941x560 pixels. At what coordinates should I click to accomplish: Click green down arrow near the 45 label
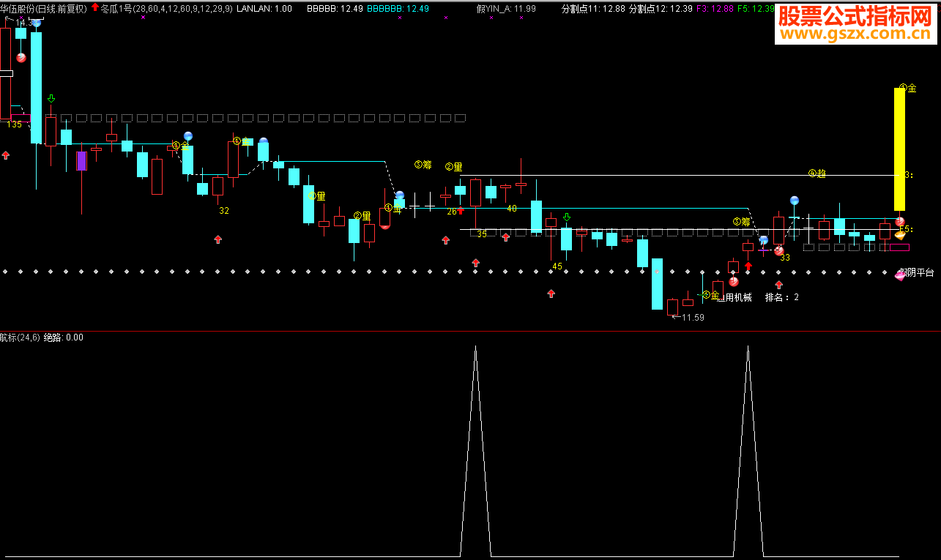point(566,217)
